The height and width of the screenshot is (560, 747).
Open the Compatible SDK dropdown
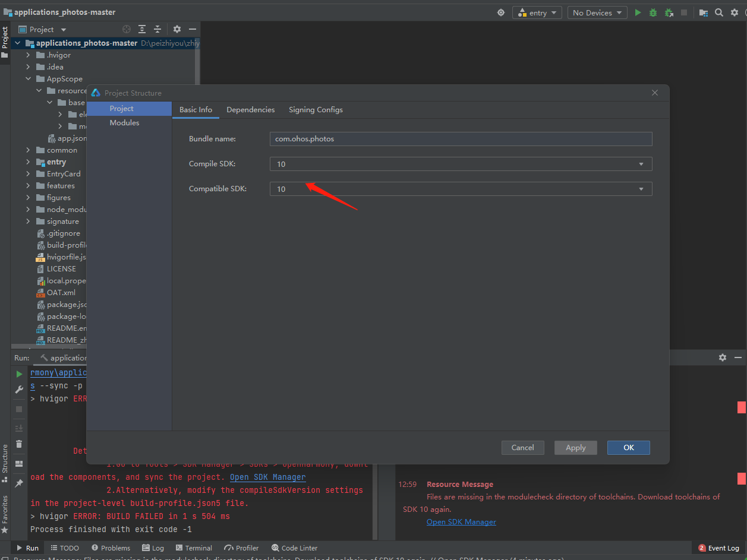pyautogui.click(x=461, y=189)
